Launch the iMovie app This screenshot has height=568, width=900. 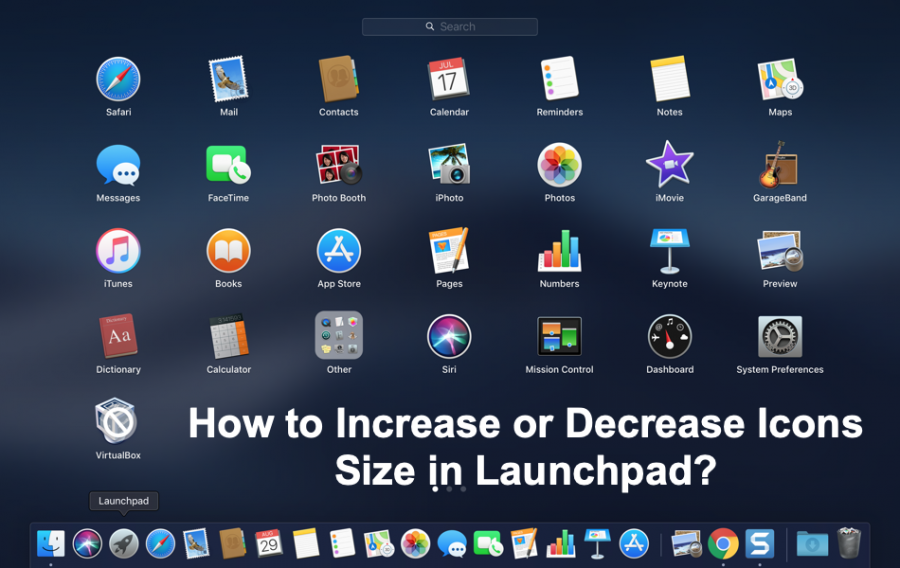point(670,165)
